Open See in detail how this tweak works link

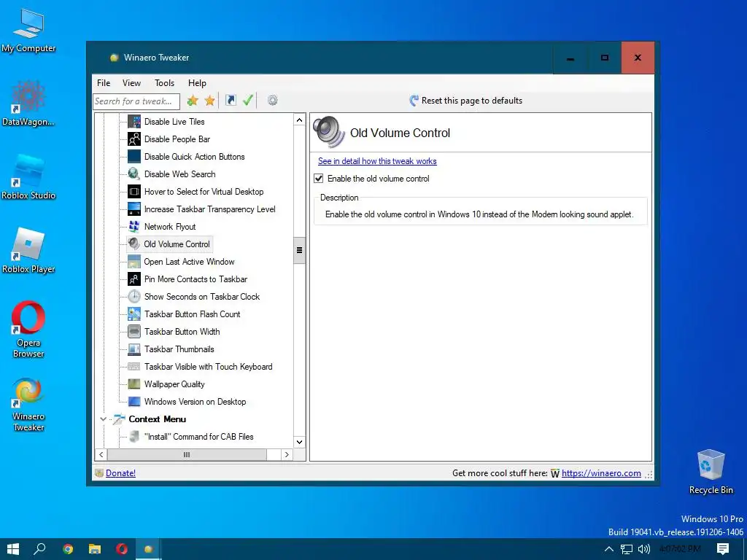coord(377,161)
